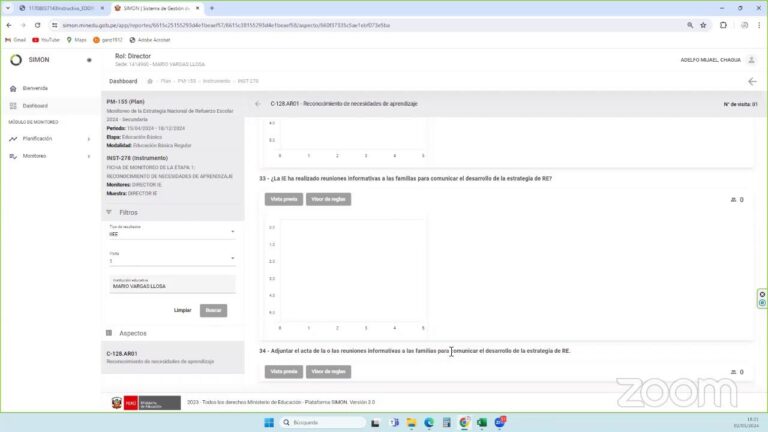Click Vista previa for question 34

pos(284,372)
